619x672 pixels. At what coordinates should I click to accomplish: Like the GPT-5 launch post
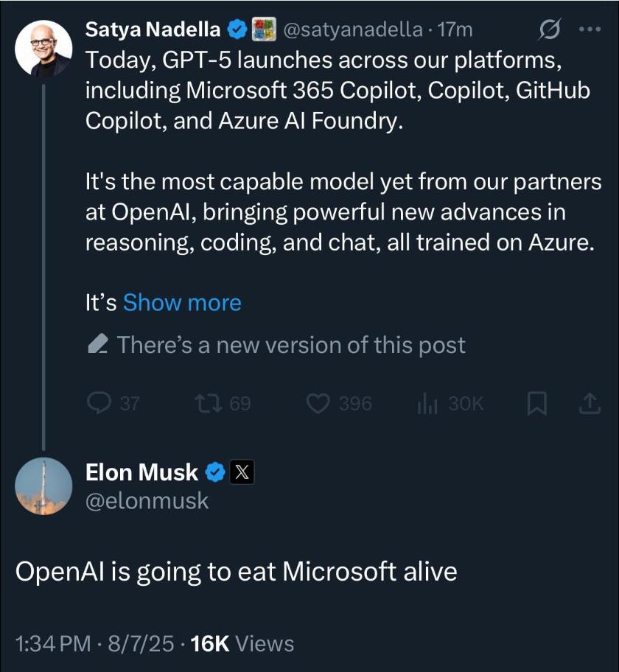318,403
